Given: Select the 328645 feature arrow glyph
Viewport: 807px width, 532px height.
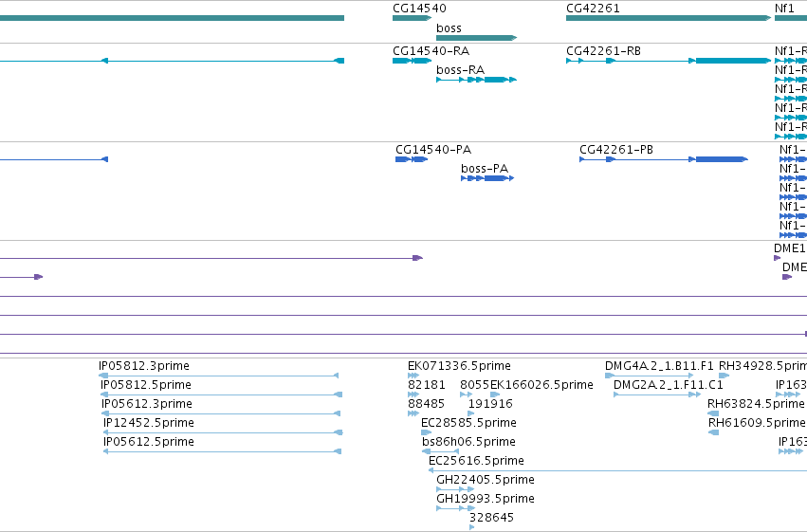Looking at the screenshot, I should pyautogui.click(x=472, y=527).
